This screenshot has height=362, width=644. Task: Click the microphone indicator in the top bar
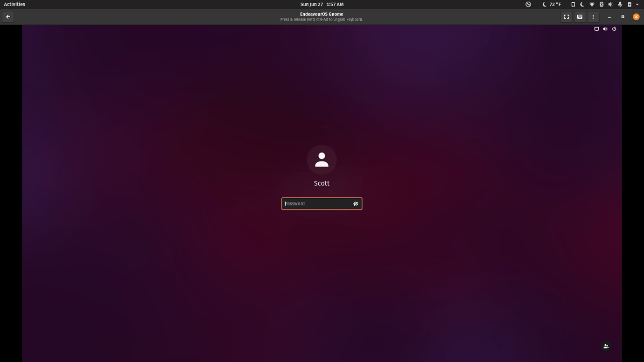[620, 4]
